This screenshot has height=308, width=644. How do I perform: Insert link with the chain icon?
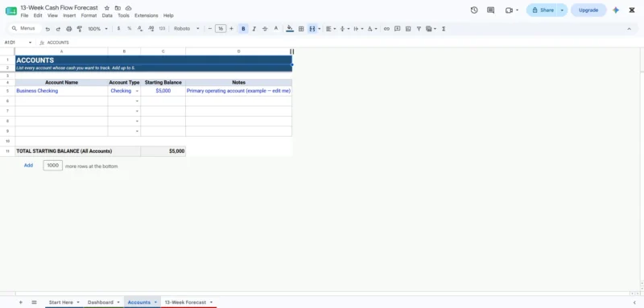click(x=386, y=29)
